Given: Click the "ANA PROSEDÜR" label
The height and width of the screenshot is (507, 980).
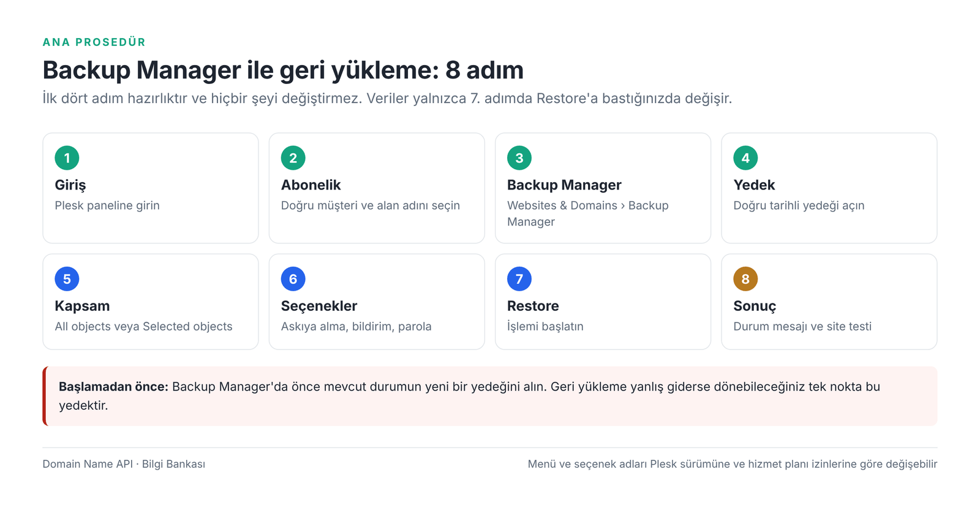Looking at the screenshot, I should coord(94,42).
